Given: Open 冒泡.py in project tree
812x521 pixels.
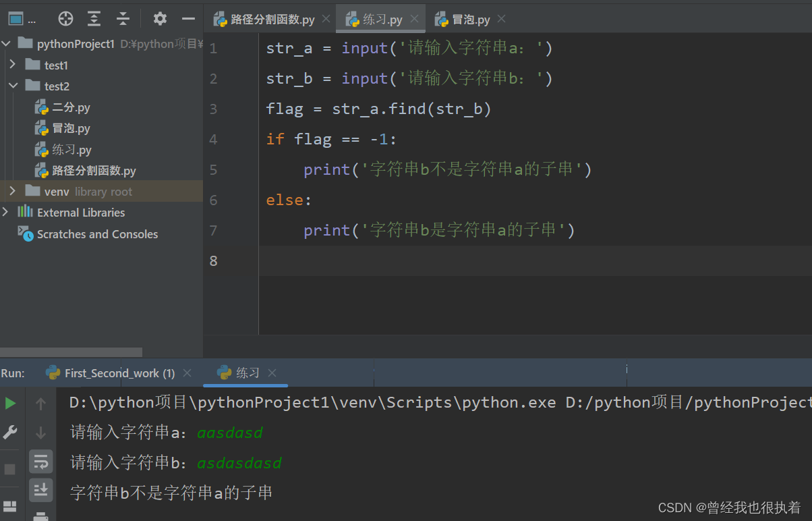Looking at the screenshot, I should (x=71, y=128).
